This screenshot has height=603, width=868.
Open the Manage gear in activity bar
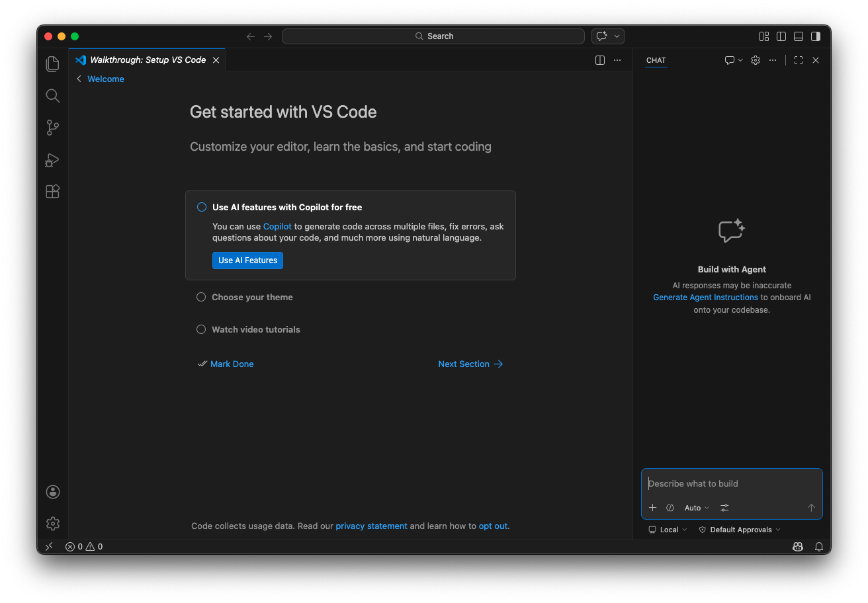pos(53,524)
